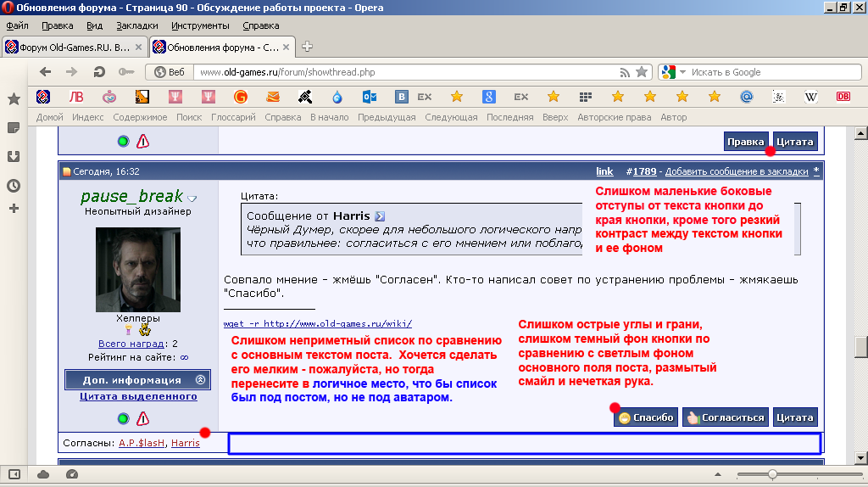Image resolution: width=868 pixels, height=487 pixels.
Task: Open a new tab with plus button
Action: [307, 48]
